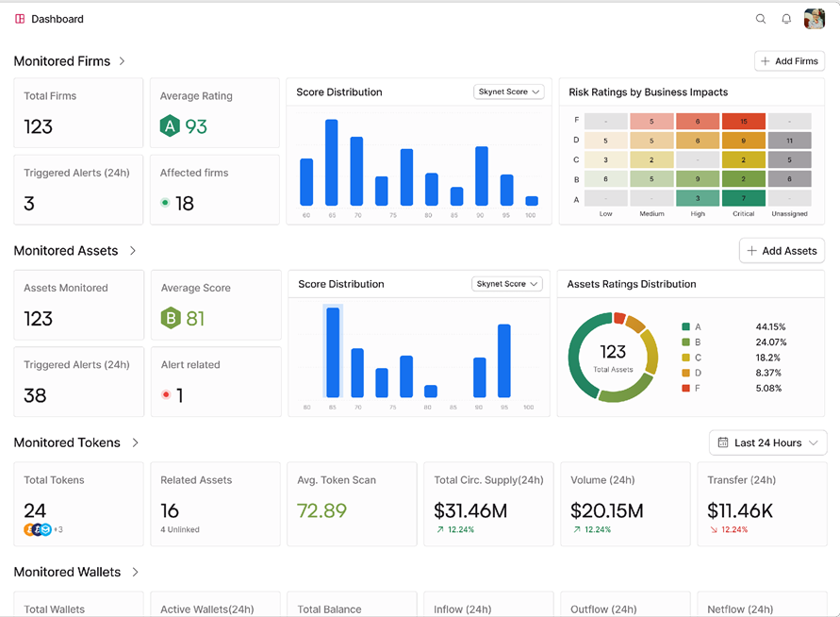Click the $31.46M Total Circ. Supply value

470,510
